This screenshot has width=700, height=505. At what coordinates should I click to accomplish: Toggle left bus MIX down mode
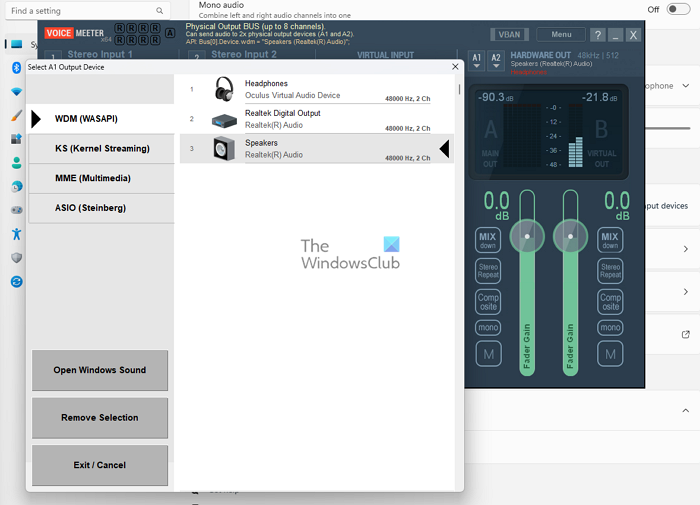click(488, 240)
